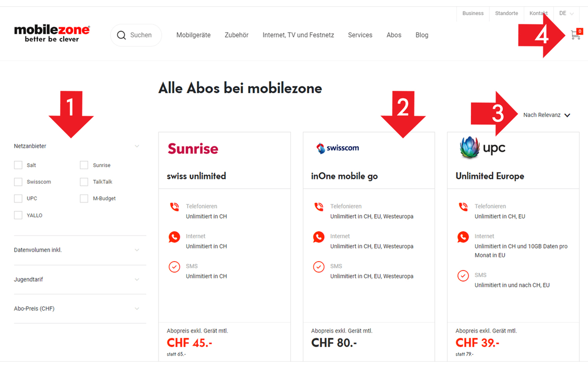Click inside the Suchen search field
The image size is (588, 368).
coord(142,35)
